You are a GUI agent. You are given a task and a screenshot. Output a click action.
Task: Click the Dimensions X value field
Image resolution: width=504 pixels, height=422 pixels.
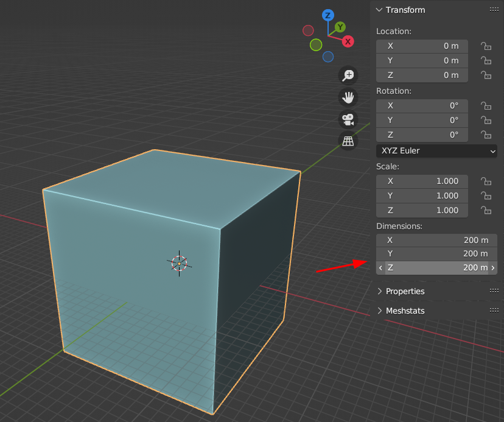coord(436,240)
